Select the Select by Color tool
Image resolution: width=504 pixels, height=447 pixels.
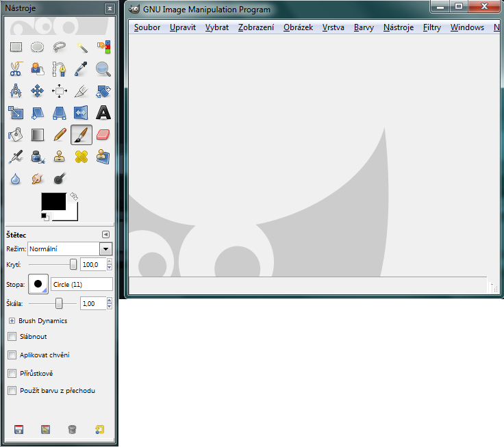pos(103,47)
